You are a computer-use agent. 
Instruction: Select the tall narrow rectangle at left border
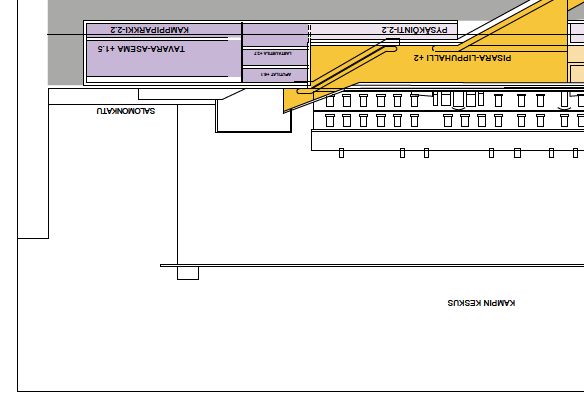coord(33,119)
